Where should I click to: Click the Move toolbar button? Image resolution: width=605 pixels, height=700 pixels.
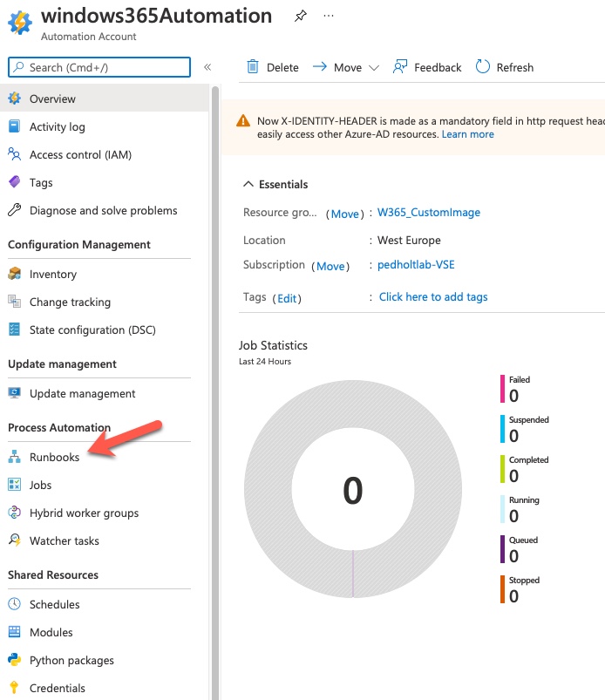(x=345, y=67)
